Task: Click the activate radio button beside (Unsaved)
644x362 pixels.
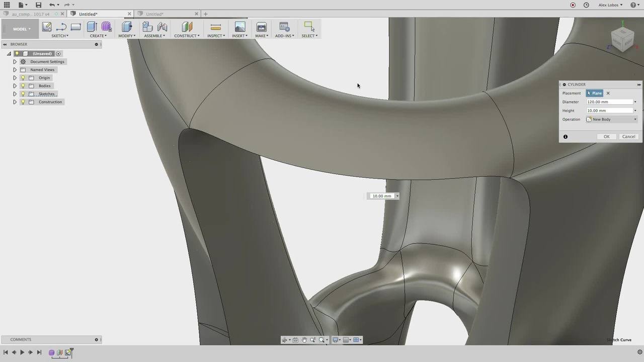Action: 58,54
